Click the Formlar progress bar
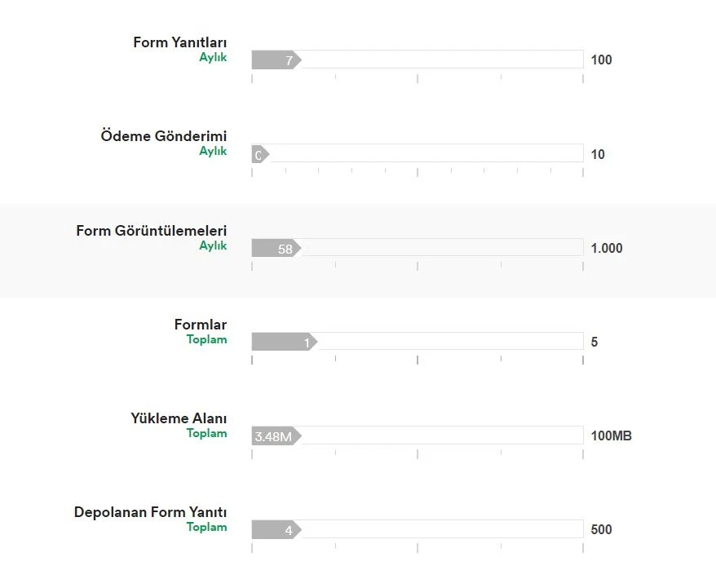The width and height of the screenshot is (716, 588). pos(416,341)
